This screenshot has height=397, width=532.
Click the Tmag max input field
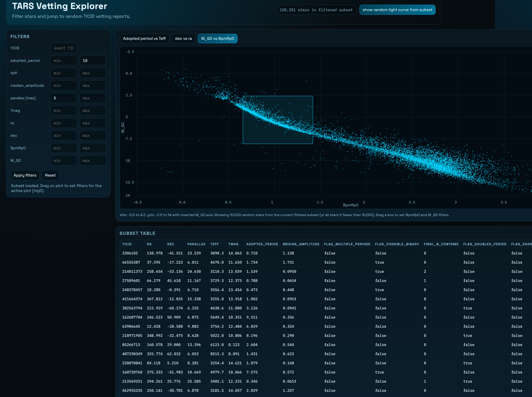click(x=93, y=111)
